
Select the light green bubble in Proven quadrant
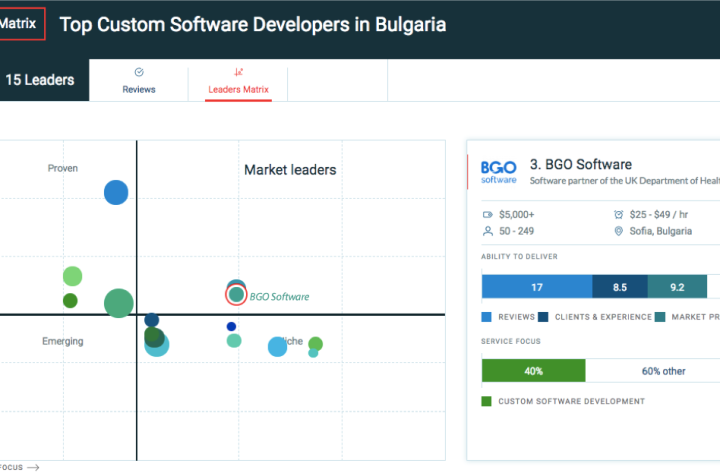coord(72,276)
